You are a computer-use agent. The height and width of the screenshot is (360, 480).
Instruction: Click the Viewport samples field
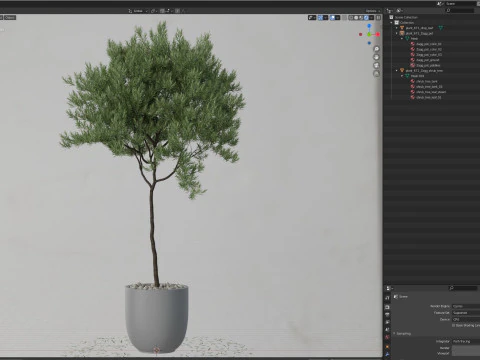tap(466, 353)
